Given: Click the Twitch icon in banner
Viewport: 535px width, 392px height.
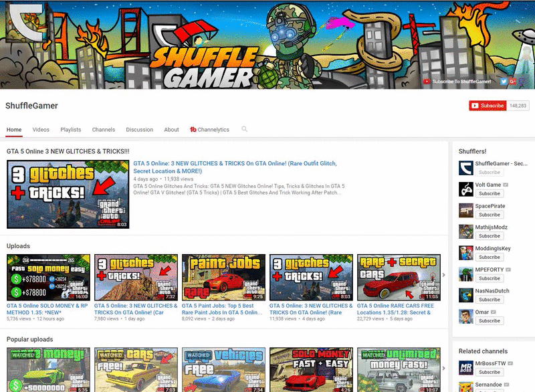Looking at the screenshot, I should tap(522, 81).
